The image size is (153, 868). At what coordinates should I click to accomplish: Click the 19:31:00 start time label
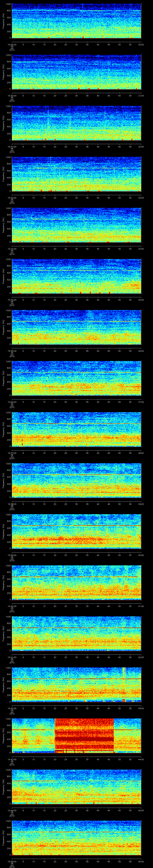tap(12, 147)
